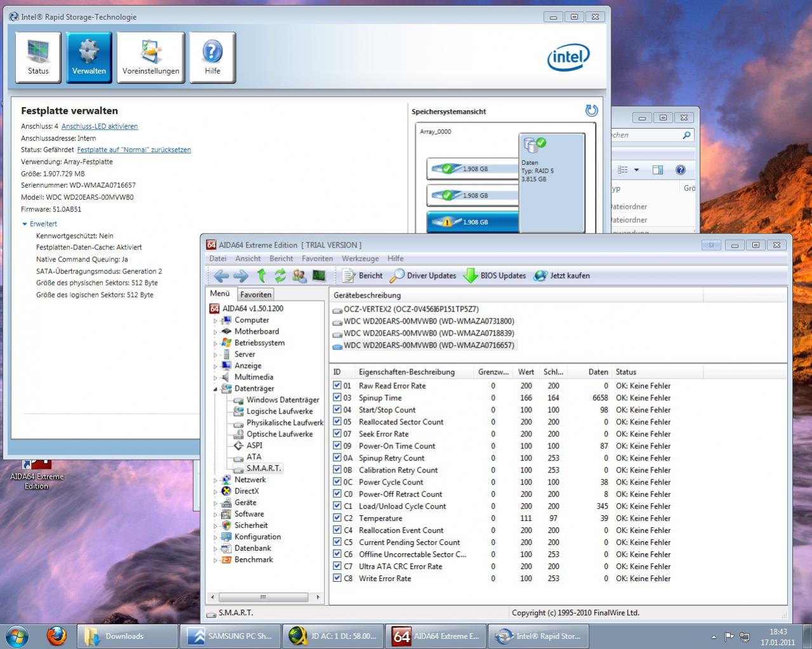Click the users icon in AIDA64 toolbar
This screenshot has width=812, height=649.
click(x=299, y=275)
